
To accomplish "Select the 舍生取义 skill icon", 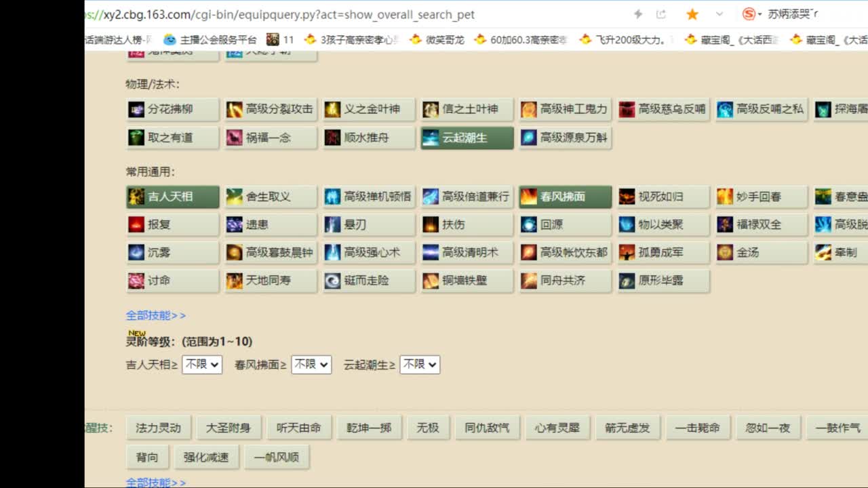I will coord(235,197).
